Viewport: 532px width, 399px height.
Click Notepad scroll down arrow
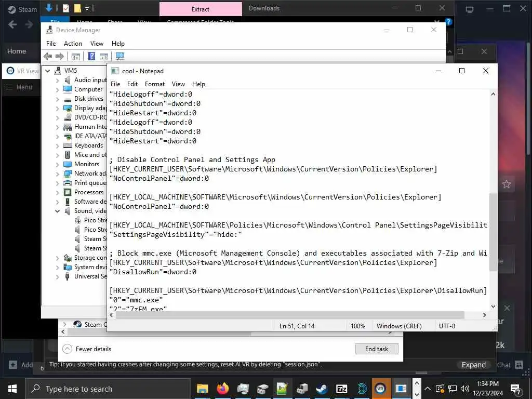click(x=493, y=307)
